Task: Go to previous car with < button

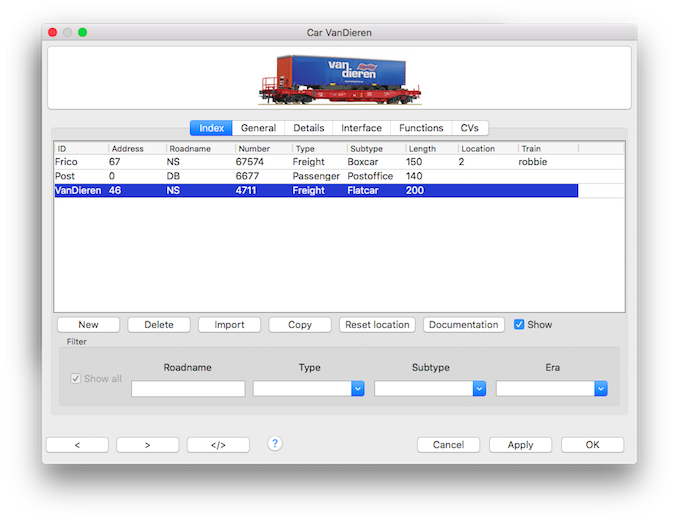Action: point(77,445)
